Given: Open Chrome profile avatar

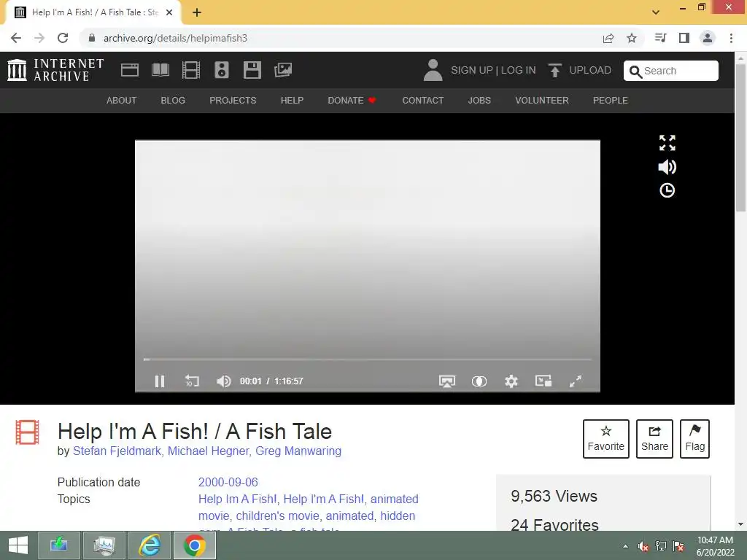Looking at the screenshot, I should 708,38.
